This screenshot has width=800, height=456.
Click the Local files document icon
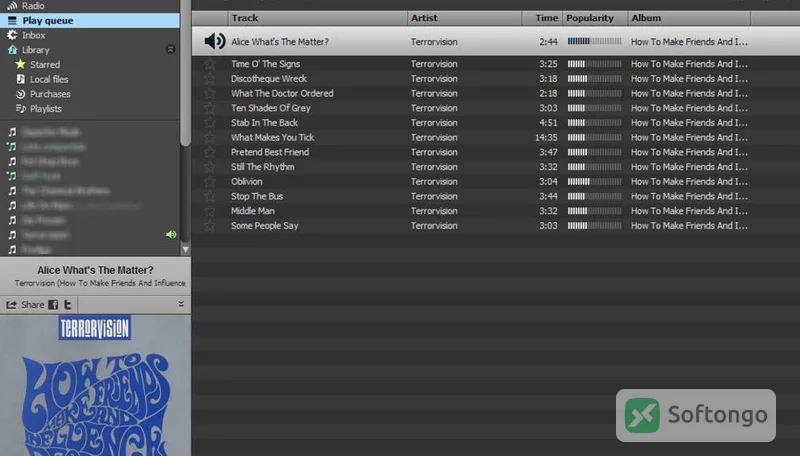[20, 79]
